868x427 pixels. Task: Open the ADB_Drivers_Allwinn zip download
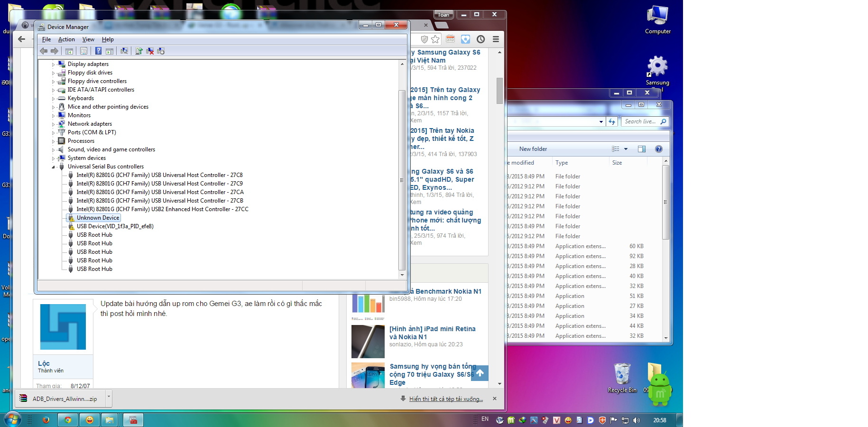click(x=65, y=399)
